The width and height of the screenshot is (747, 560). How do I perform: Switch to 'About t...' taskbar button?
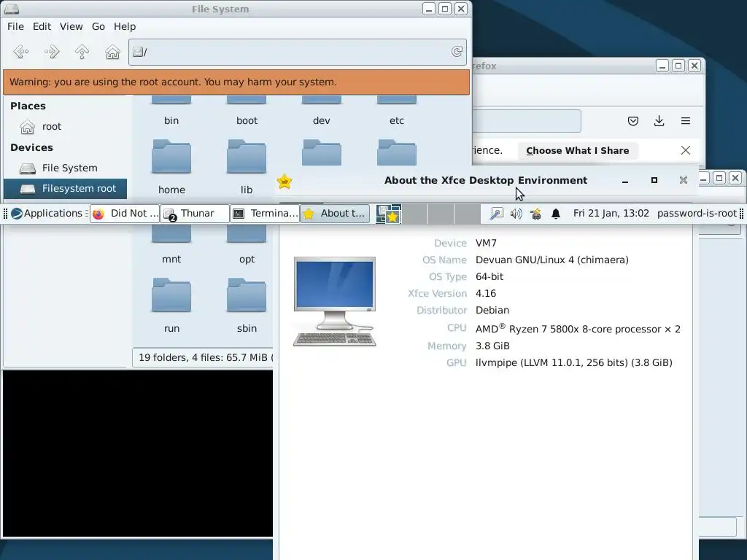335,214
